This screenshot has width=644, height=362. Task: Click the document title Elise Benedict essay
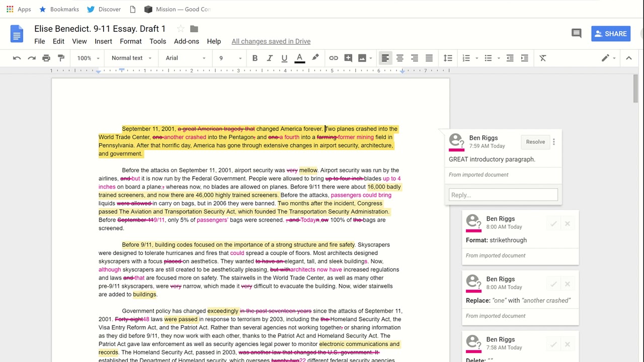click(x=100, y=29)
